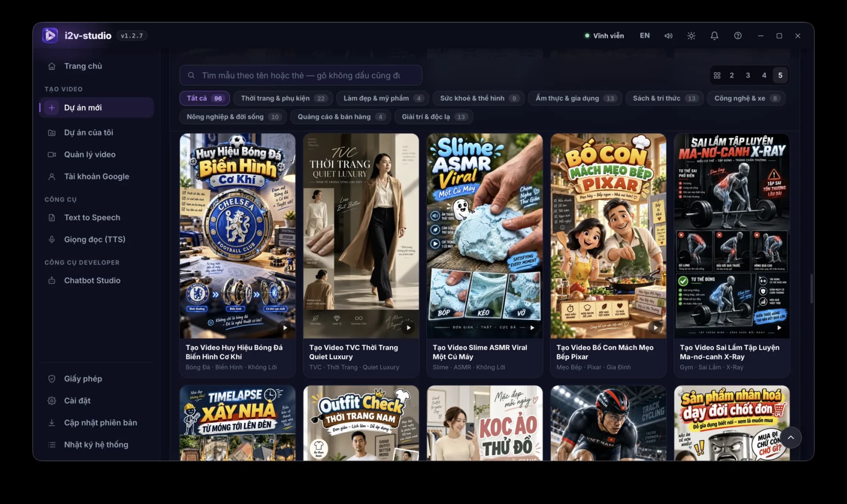
Task: Filter by Thời trang & phụ kiện
Action: point(283,98)
